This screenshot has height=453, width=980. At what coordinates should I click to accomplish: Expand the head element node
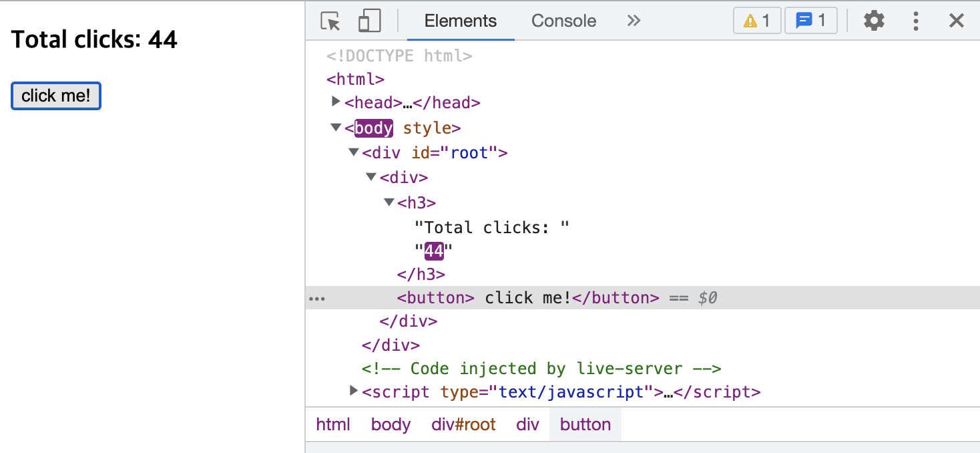336,102
